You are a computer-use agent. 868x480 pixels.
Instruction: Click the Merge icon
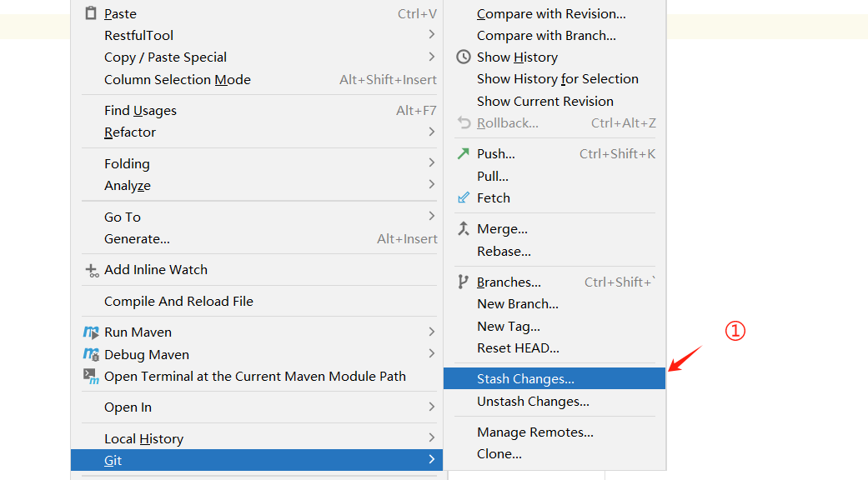[x=464, y=228]
